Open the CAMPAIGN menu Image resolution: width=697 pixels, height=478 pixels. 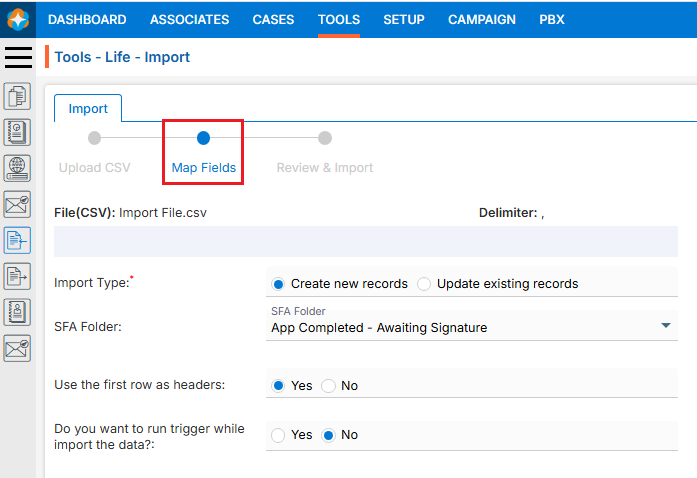[x=482, y=19]
